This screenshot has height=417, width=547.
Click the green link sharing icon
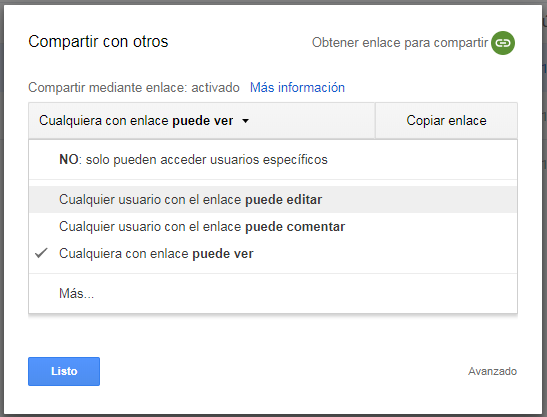point(503,43)
